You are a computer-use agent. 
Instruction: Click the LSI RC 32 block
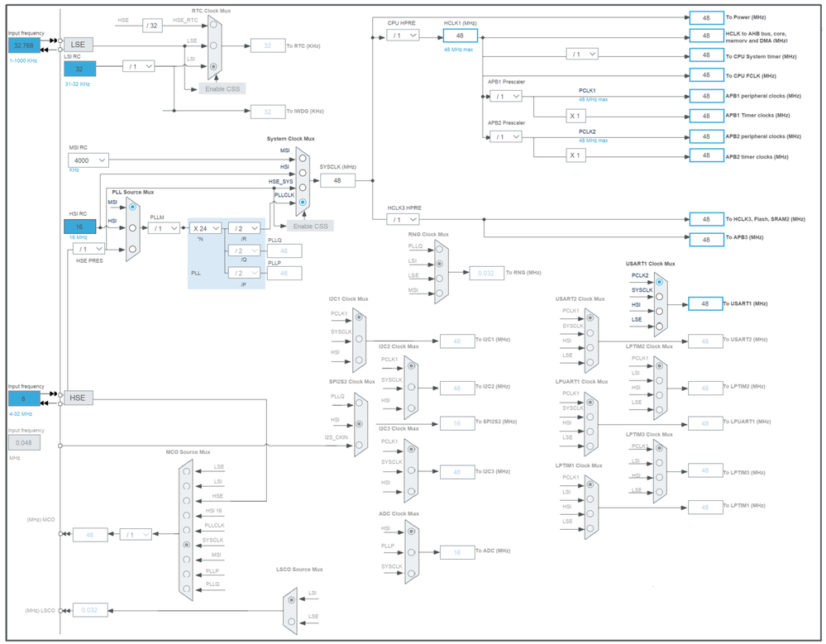(79, 69)
